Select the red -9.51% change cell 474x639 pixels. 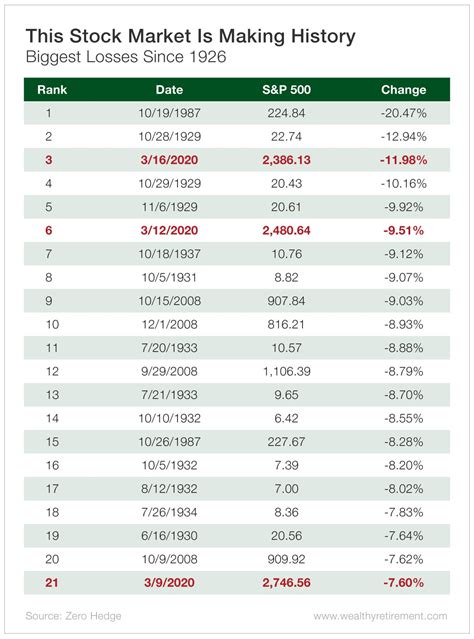pyautogui.click(x=403, y=230)
